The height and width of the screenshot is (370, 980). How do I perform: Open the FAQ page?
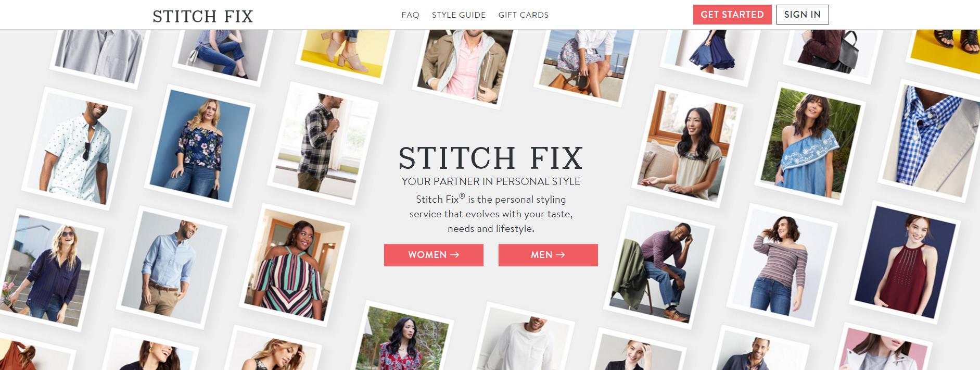410,15
